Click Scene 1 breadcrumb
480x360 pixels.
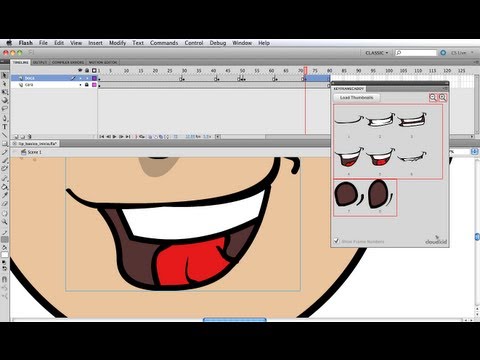(x=31, y=152)
